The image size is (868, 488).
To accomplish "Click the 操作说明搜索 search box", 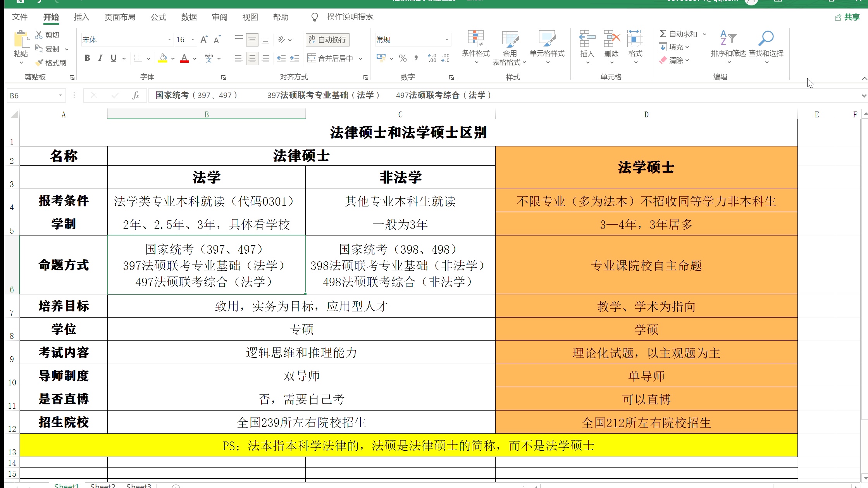I will click(x=350, y=17).
